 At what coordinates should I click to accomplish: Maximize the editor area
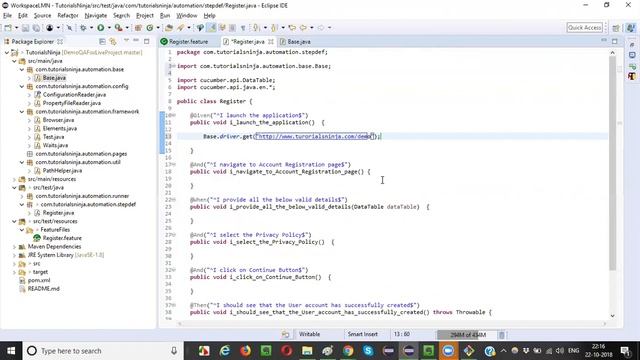tap(615, 41)
